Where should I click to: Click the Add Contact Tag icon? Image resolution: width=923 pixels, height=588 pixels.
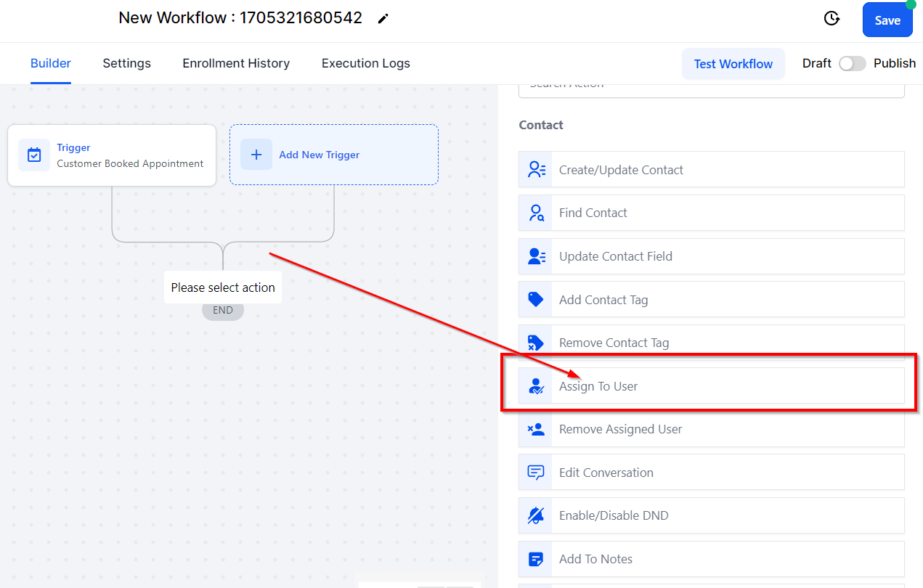tap(536, 299)
